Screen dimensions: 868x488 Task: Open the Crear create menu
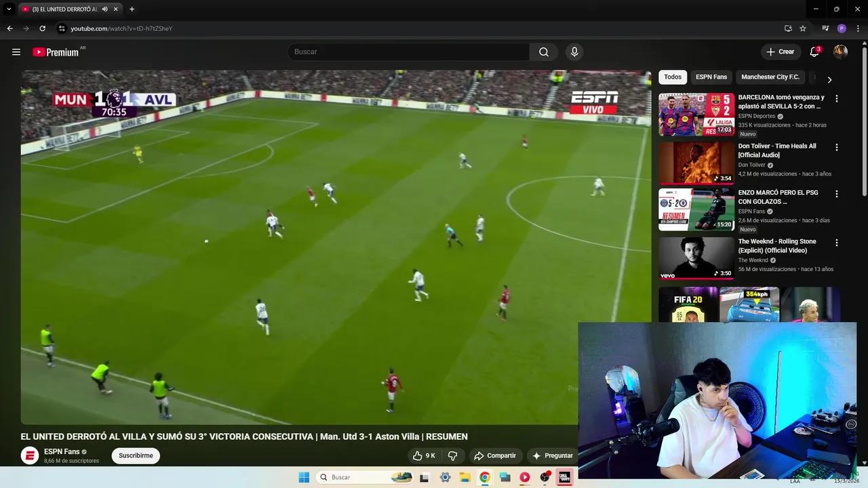point(780,52)
